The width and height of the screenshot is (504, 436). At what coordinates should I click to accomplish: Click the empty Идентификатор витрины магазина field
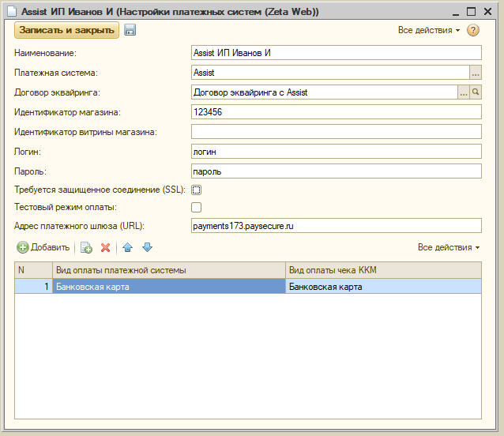click(337, 132)
